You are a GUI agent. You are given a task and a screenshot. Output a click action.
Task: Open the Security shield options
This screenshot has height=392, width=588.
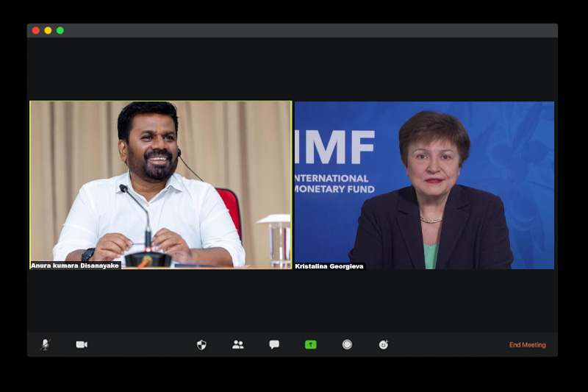[201, 344]
